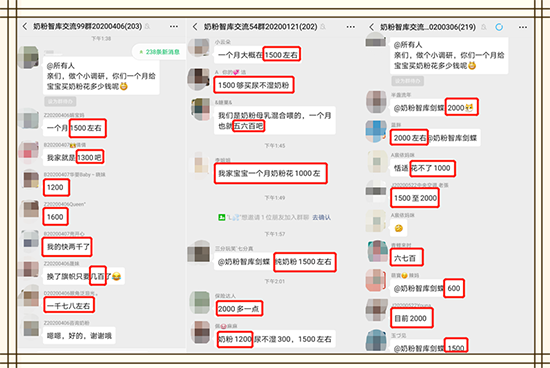Click the 去确认 link in invitation notice
Image resolution: width=550 pixels, height=368 pixels.
(321, 218)
